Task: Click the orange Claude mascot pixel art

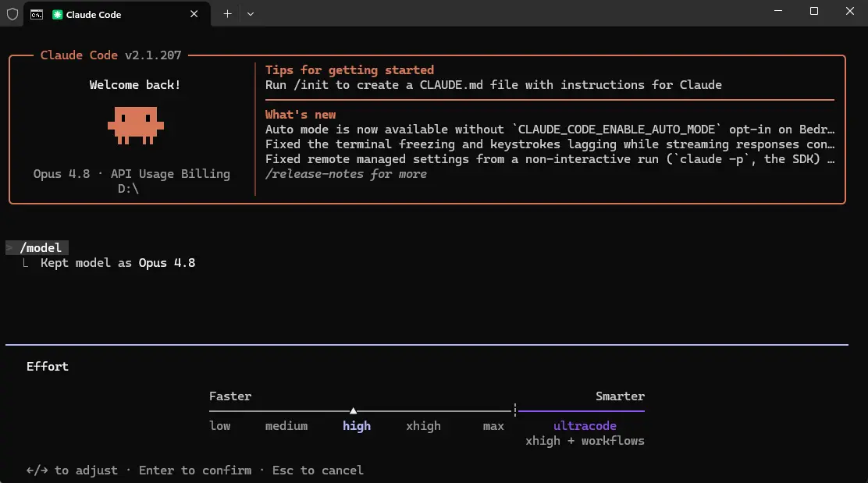Action: click(136, 126)
